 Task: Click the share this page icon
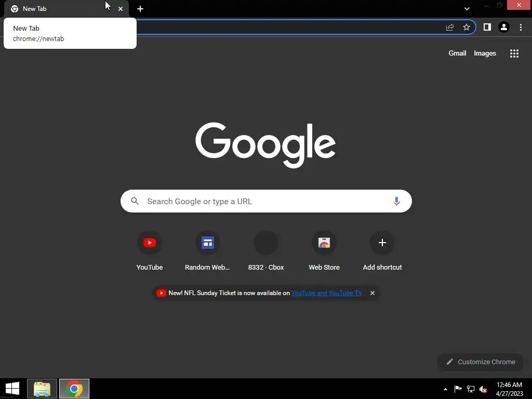(x=450, y=27)
